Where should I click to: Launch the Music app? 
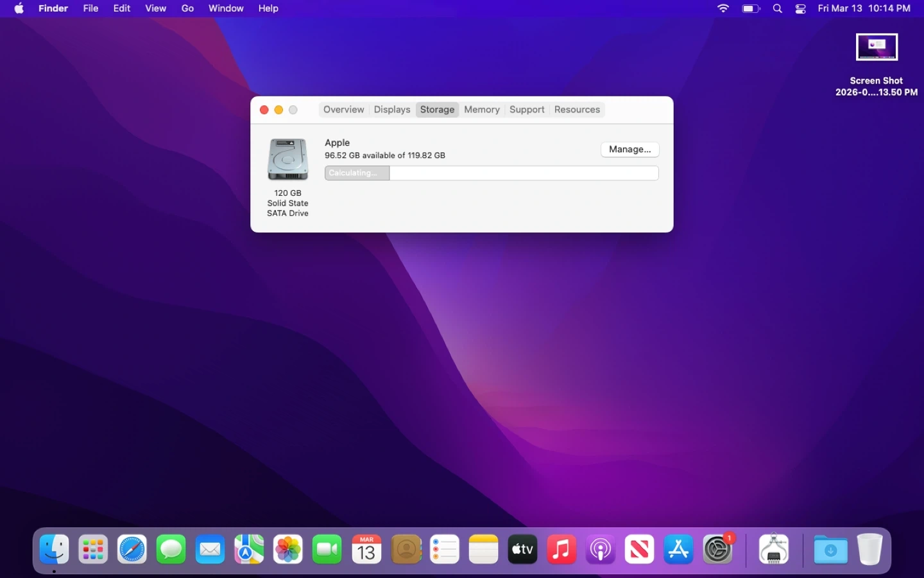(561, 550)
